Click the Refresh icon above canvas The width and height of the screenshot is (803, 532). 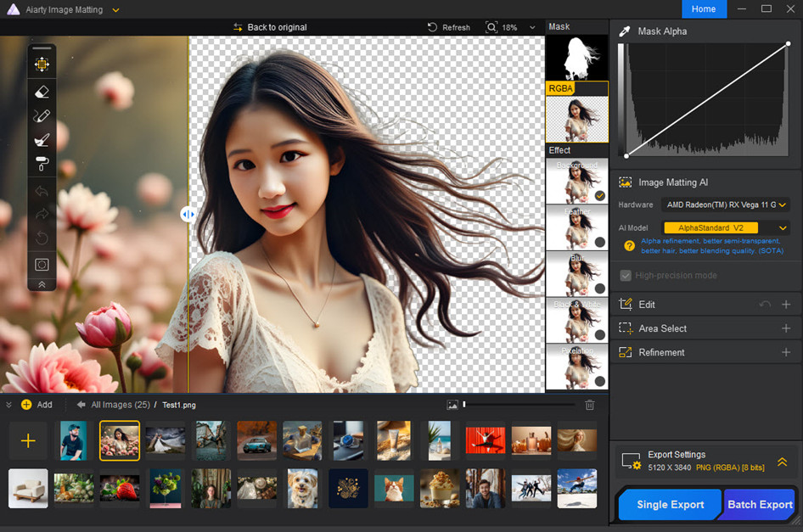tap(433, 27)
